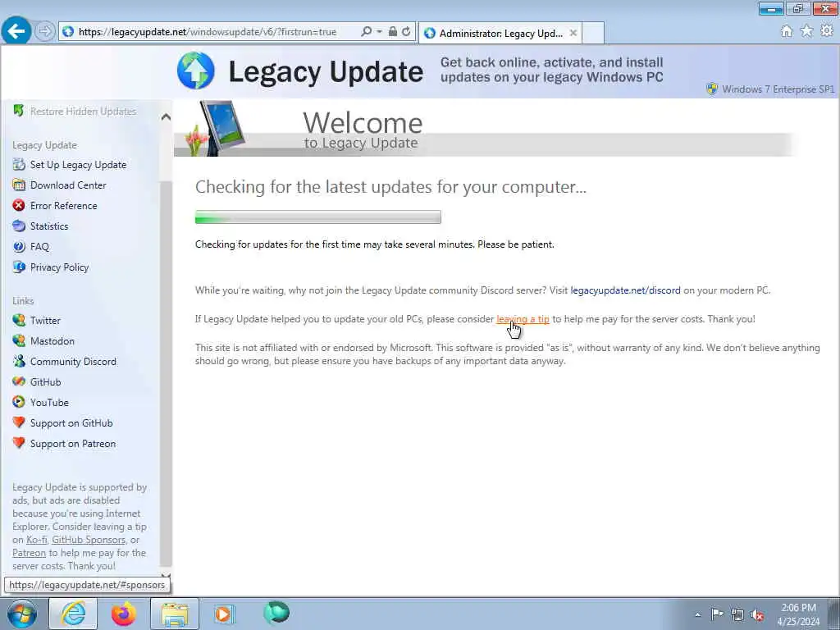Open the Privacy Policy link
Viewport: 840px width, 630px height.
click(x=59, y=267)
